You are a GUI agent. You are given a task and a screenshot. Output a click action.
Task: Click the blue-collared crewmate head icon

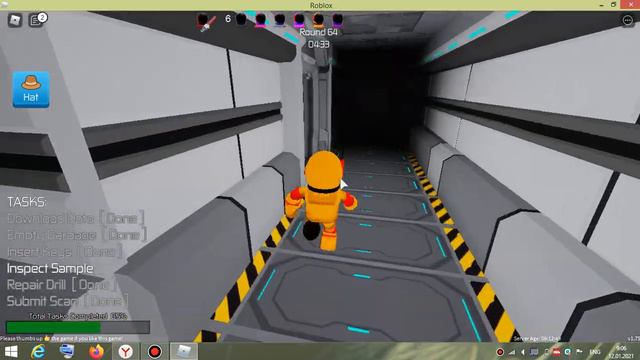pyautogui.click(x=280, y=20)
